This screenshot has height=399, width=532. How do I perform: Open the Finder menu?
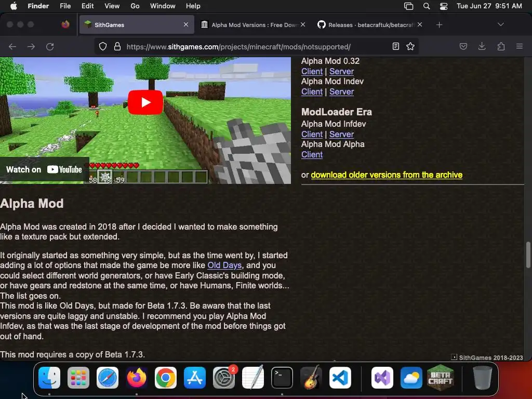[38, 6]
